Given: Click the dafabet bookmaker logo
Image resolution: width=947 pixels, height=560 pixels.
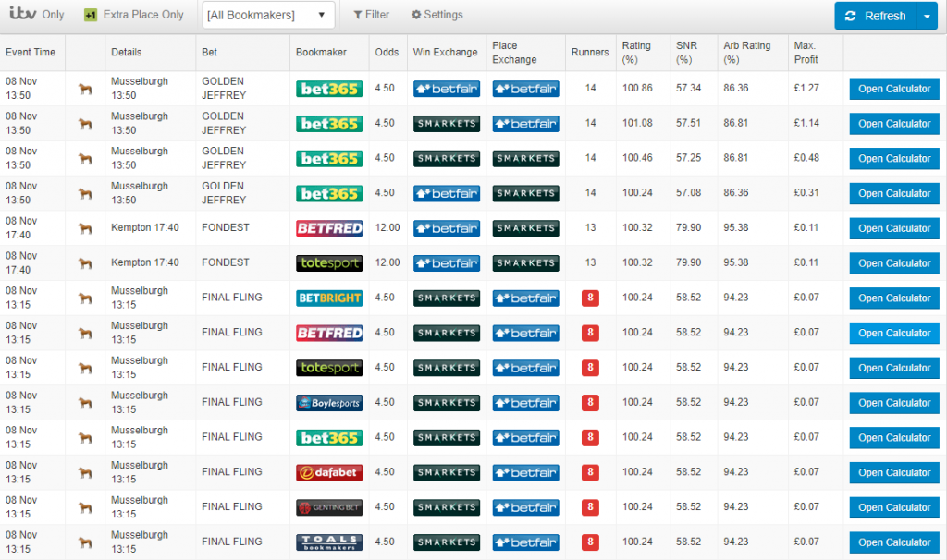Looking at the screenshot, I should (328, 472).
